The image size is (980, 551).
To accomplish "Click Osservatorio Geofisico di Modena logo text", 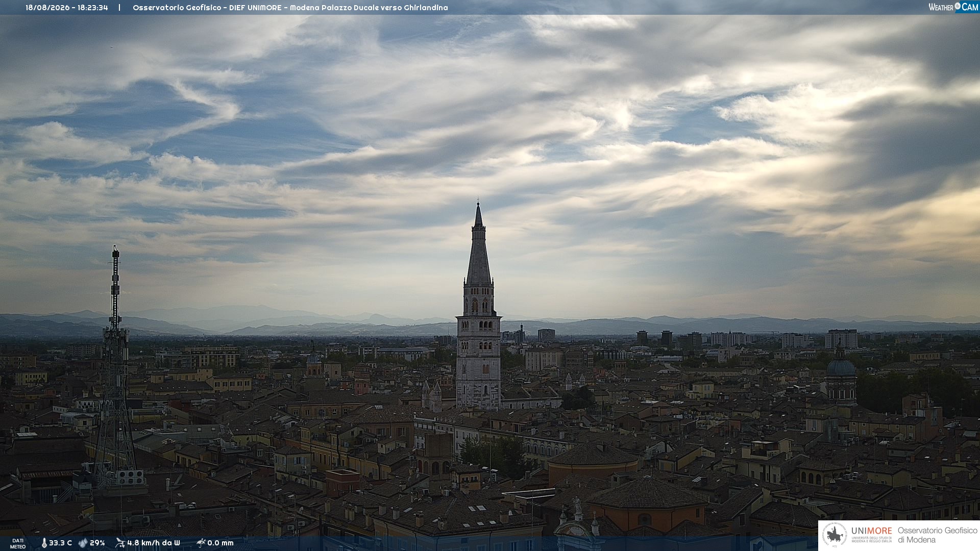I will (x=937, y=535).
